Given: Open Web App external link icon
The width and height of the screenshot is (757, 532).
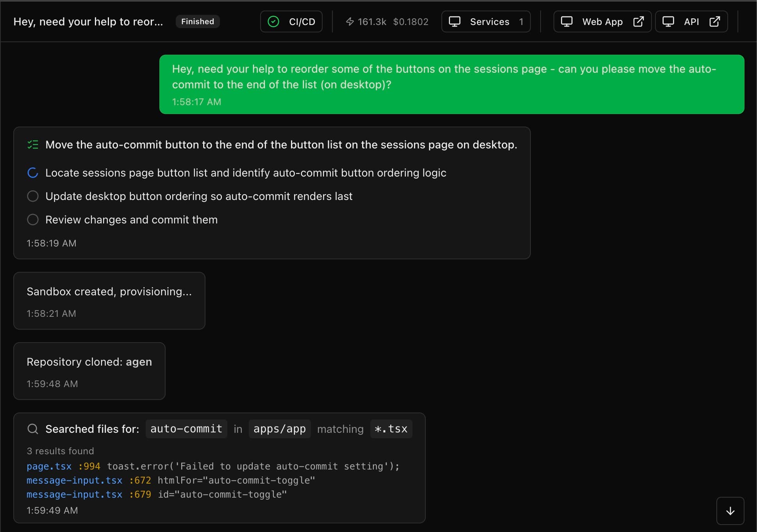Looking at the screenshot, I should (x=638, y=21).
